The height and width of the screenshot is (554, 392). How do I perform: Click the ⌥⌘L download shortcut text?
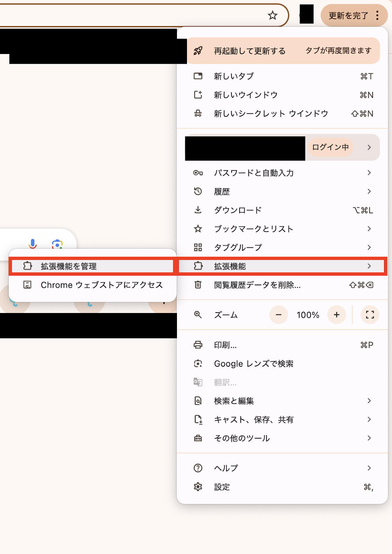pos(363,210)
